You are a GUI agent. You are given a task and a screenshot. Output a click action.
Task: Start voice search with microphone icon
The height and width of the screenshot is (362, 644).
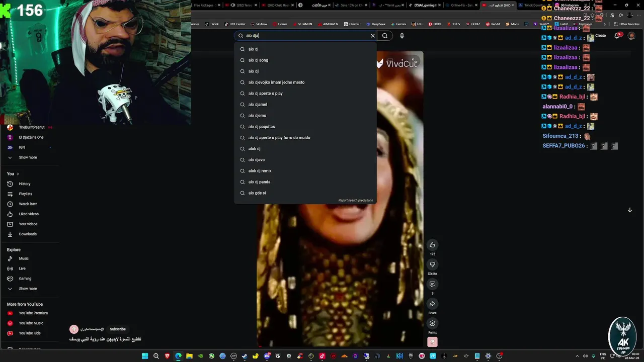(x=401, y=36)
